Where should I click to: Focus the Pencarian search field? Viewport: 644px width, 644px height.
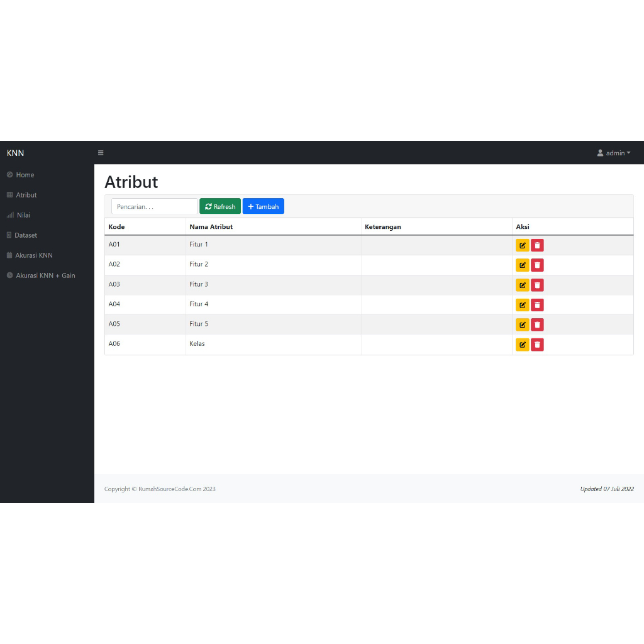coord(155,206)
